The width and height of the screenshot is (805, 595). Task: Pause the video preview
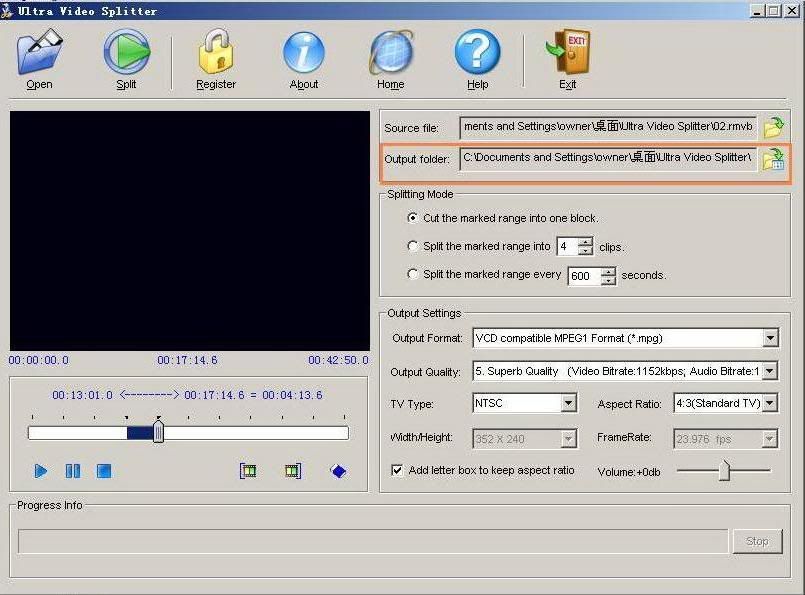[72, 471]
